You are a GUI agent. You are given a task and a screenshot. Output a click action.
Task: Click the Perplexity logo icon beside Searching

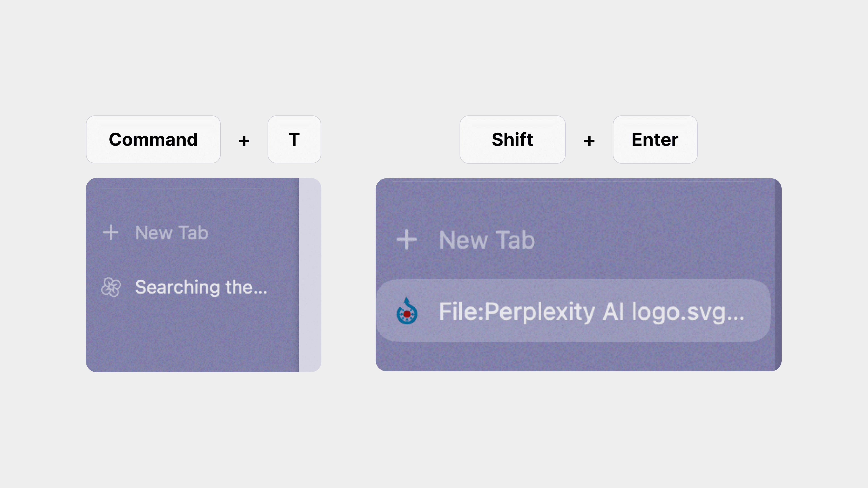click(111, 287)
